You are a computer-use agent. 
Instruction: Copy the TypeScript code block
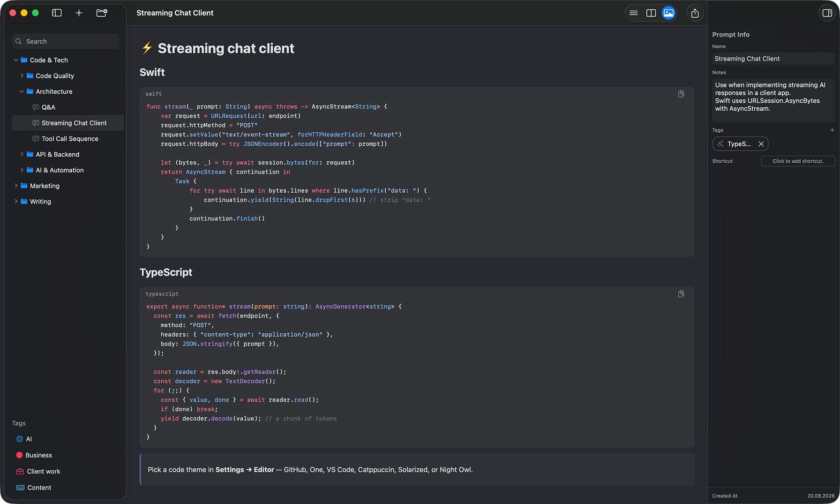[681, 294]
